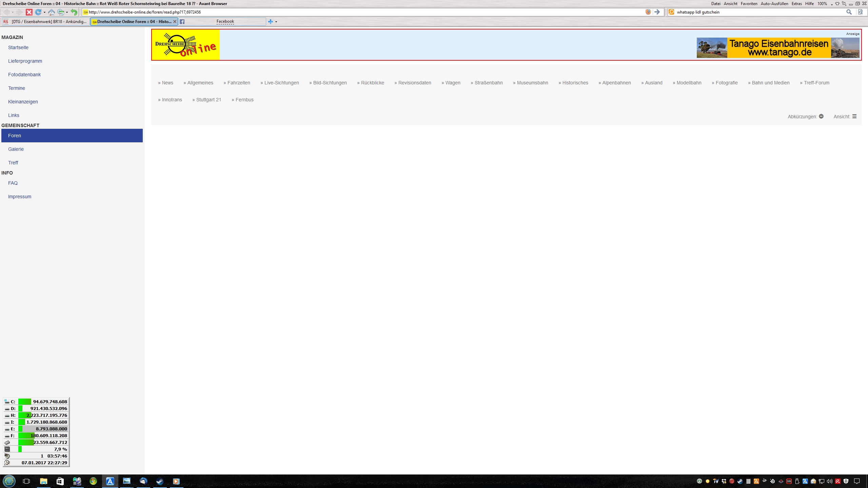
Task: Go to the browser Home page
Action: pos(51,12)
